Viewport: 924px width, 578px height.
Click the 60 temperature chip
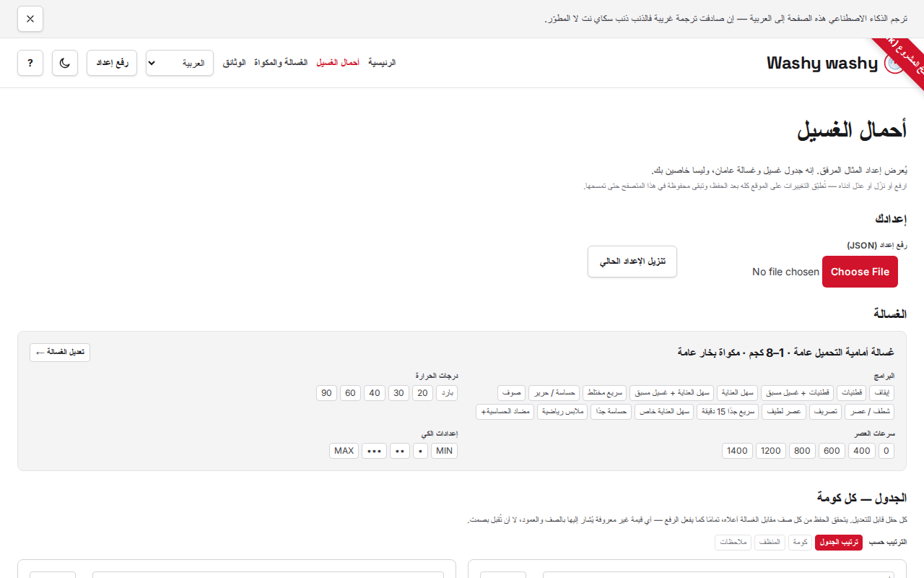pos(351,393)
